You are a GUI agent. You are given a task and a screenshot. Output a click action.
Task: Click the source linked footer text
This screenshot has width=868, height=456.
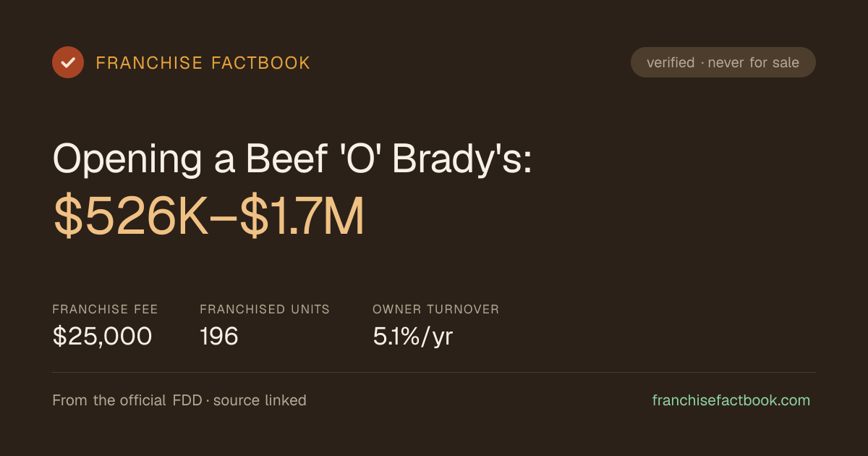(260, 400)
